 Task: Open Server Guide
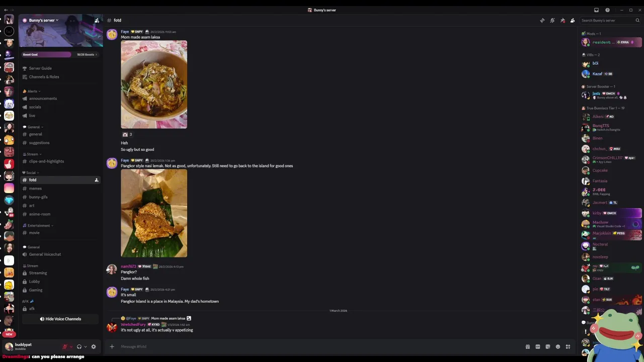pyautogui.click(x=40, y=68)
